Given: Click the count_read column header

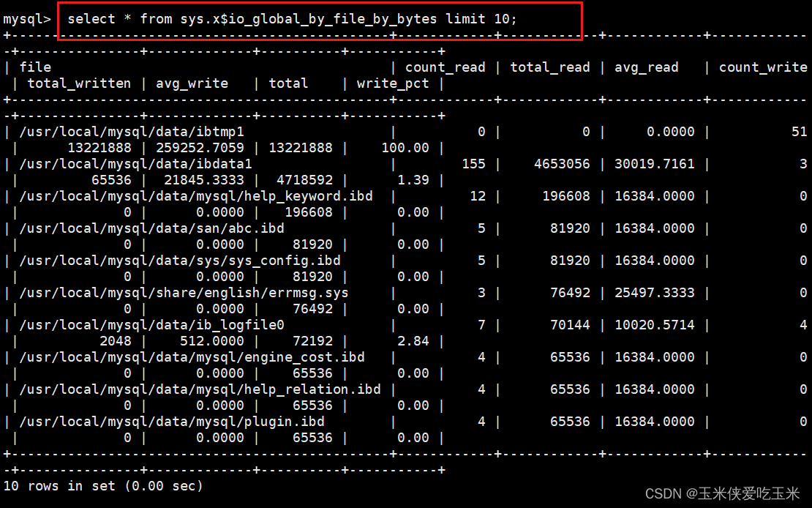Looking at the screenshot, I should 446,67.
